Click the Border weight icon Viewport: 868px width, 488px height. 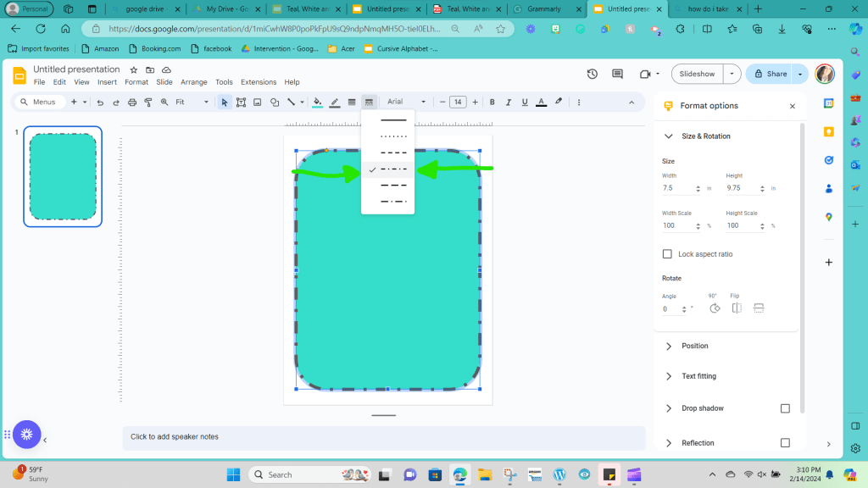coord(352,103)
